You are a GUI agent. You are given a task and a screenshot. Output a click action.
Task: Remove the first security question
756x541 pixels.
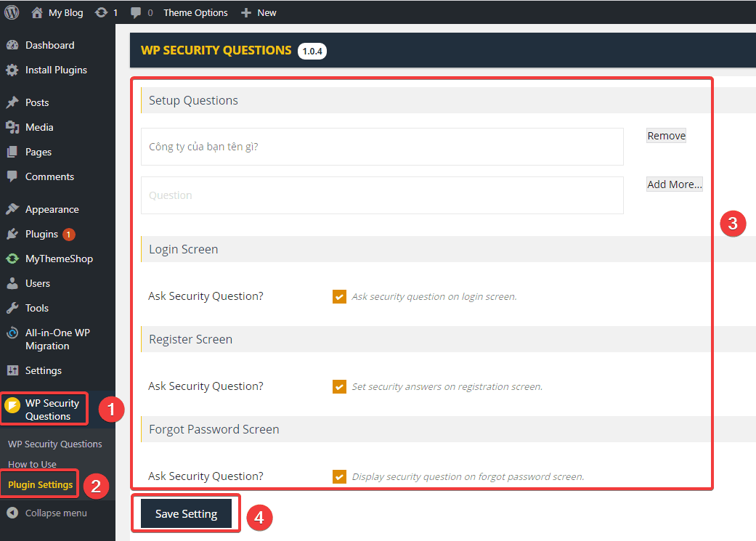pyautogui.click(x=666, y=136)
